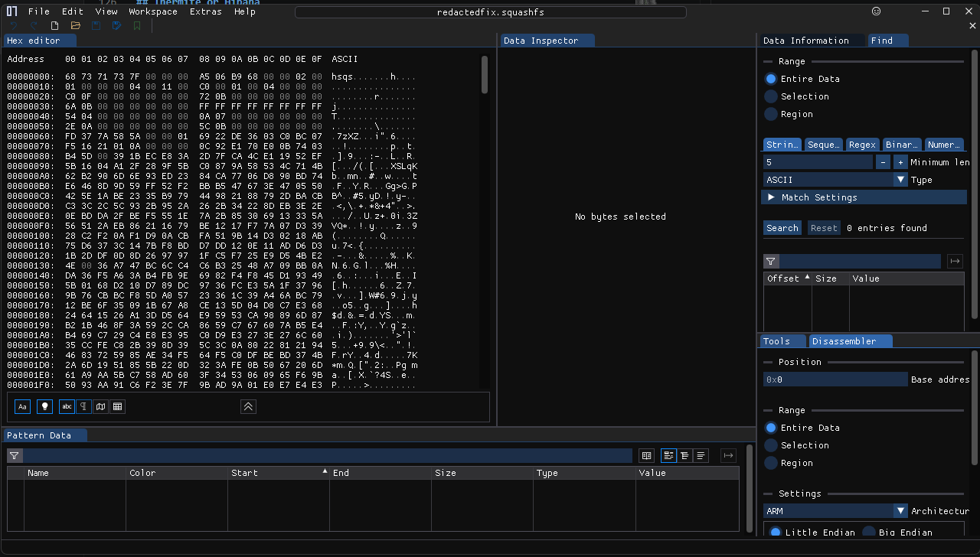Click the smiley feedback icon in the title bar

pos(877,11)
